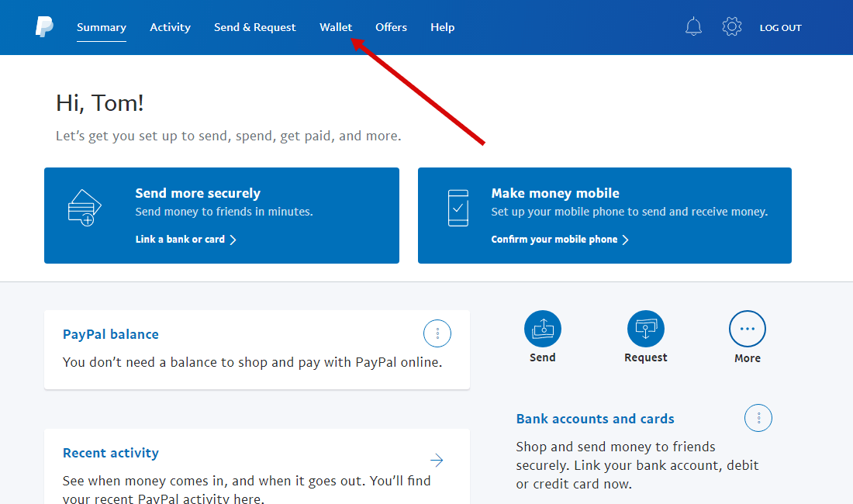
Task: Open the Wallet section
Action: [x=336, y=27]
